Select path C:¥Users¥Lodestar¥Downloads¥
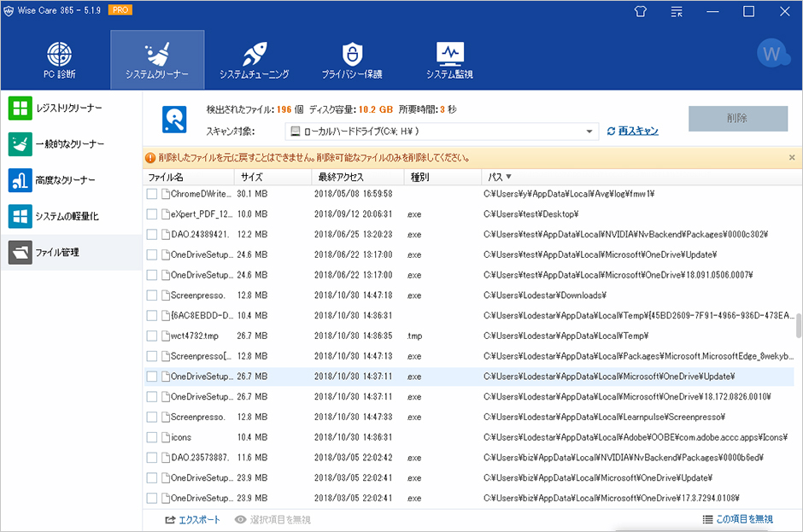This screenshot has height=532, width=803. [545, 295]
